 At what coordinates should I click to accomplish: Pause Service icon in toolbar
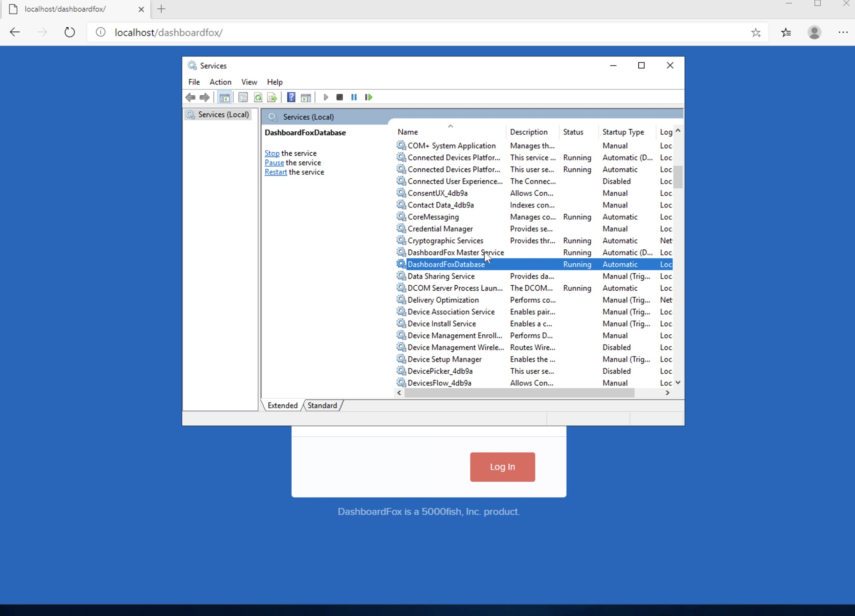(x=354, y=97)
